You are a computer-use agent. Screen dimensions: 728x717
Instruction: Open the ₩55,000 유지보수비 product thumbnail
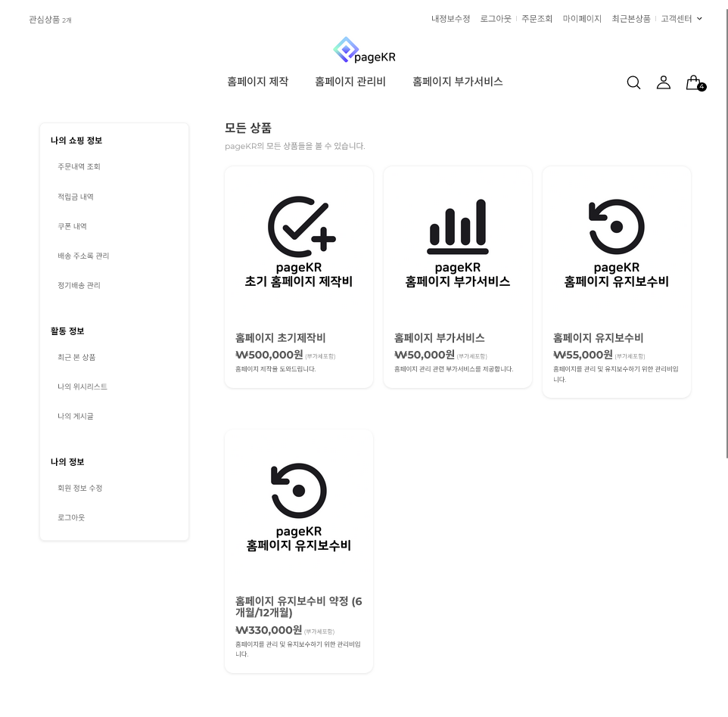[x=616, y=241]
